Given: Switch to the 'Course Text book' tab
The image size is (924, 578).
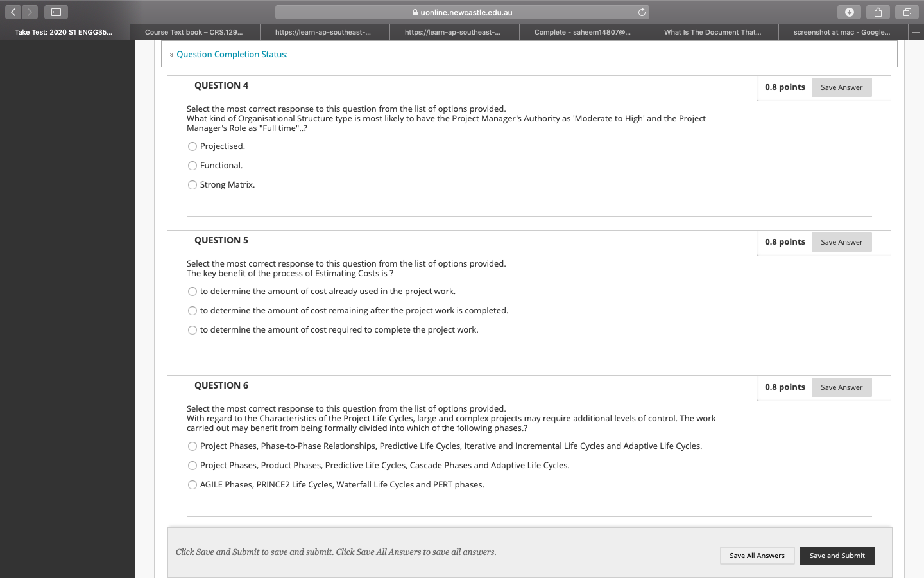Looking at the screenshot, I should (x=195, y=31).
